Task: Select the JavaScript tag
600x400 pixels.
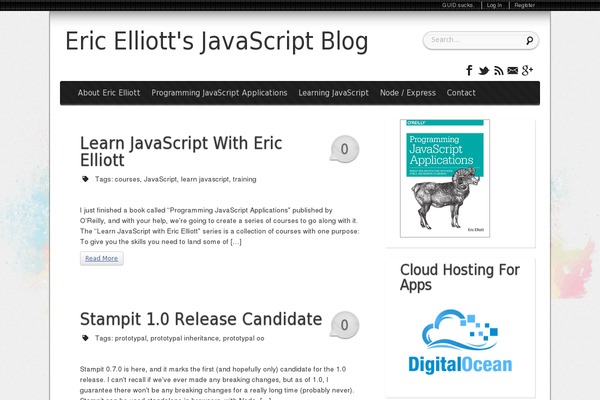Action: click(x=160, y=179)
